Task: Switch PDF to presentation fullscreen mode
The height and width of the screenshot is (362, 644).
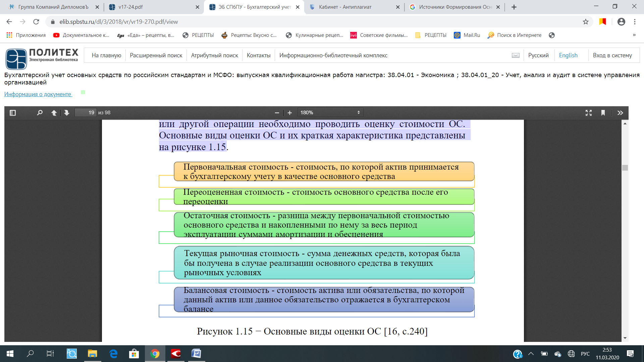Action: tap(589, 113)
